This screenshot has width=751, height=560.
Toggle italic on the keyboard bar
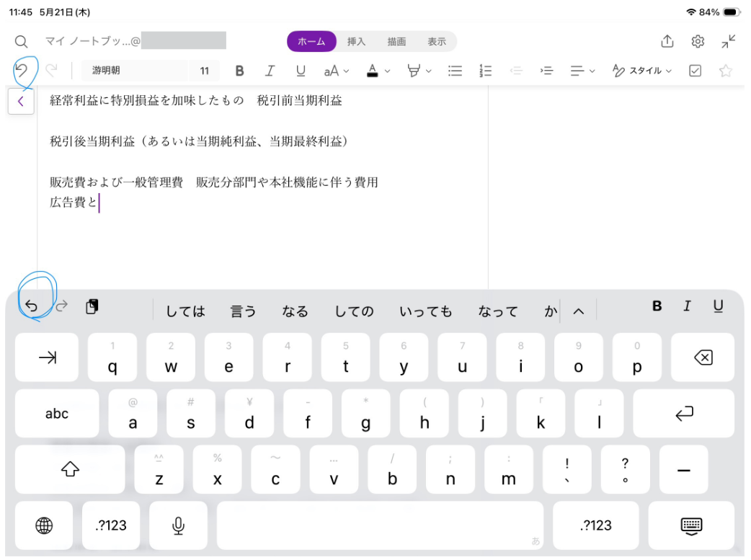(x=688, y=306)
